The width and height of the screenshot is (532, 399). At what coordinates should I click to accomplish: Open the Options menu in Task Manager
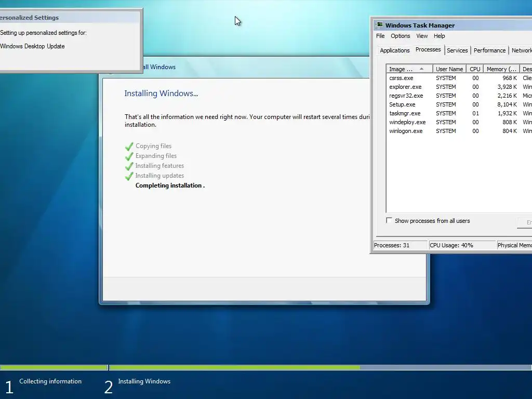401,36
